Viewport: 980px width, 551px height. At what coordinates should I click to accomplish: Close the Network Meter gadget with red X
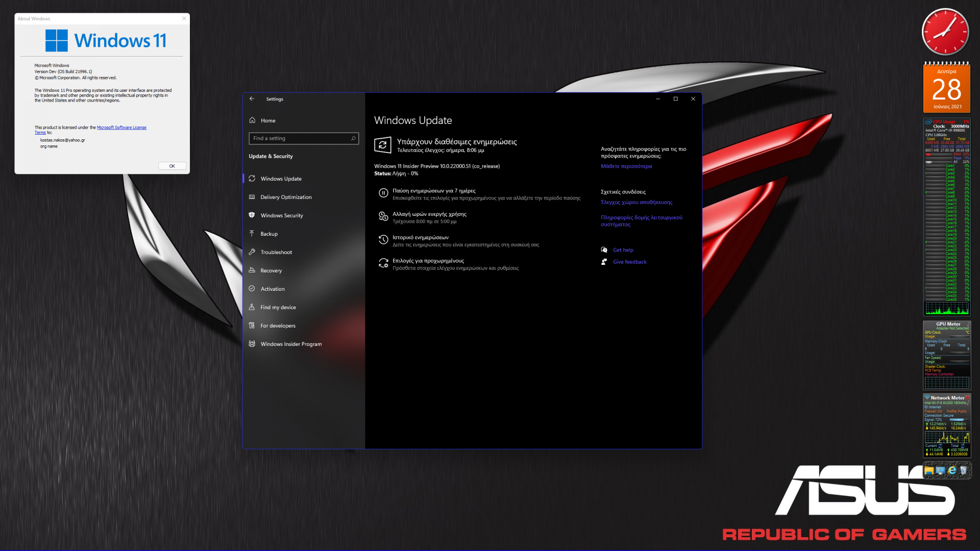(x=967, y=397)
